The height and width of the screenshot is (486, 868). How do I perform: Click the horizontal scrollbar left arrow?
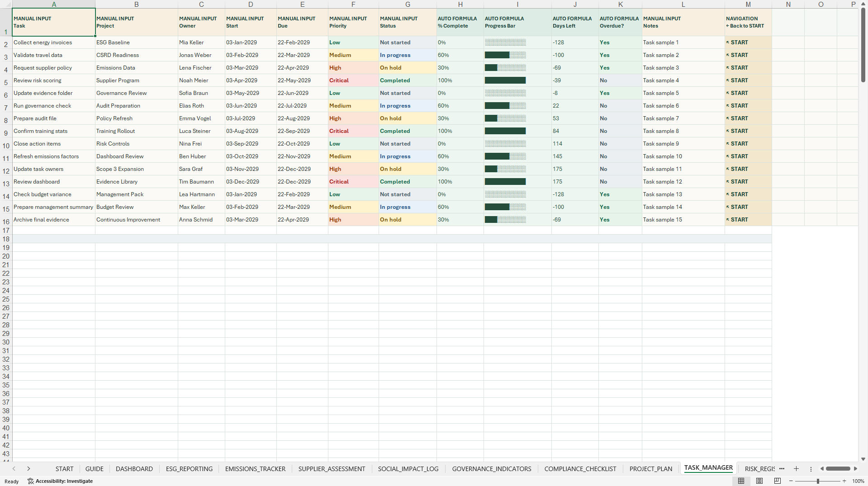(x=822, y=469)
